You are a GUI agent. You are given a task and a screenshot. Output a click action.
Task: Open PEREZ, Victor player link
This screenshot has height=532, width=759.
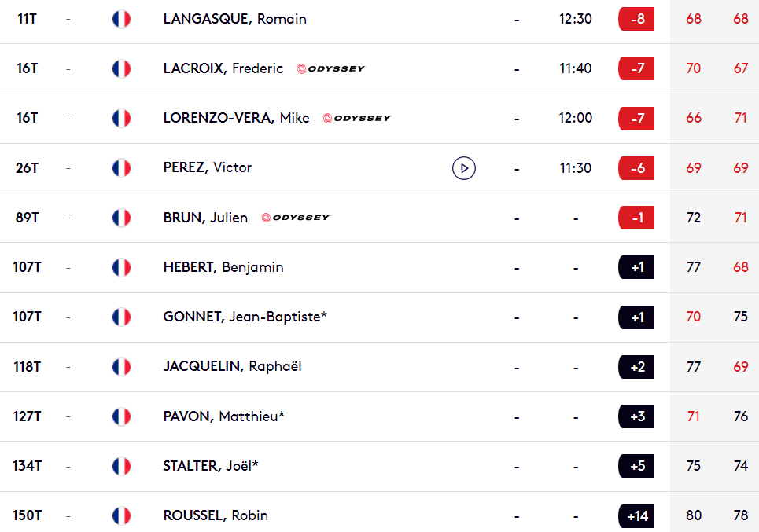[207, 167]
